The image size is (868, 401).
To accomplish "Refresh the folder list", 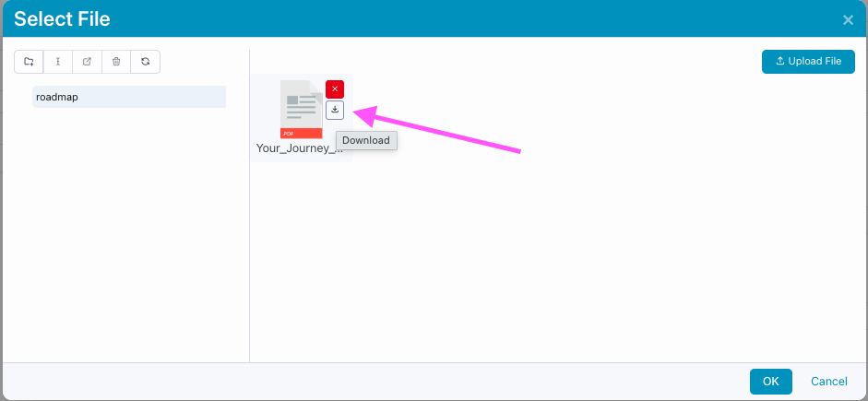I will [145, 62].
